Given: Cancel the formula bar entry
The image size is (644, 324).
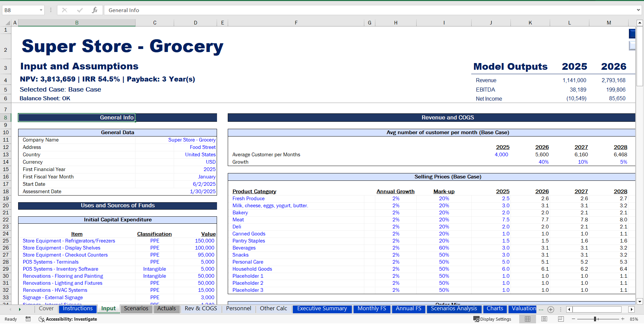Looking at the screenshot, I should click(x=64, y=10).
